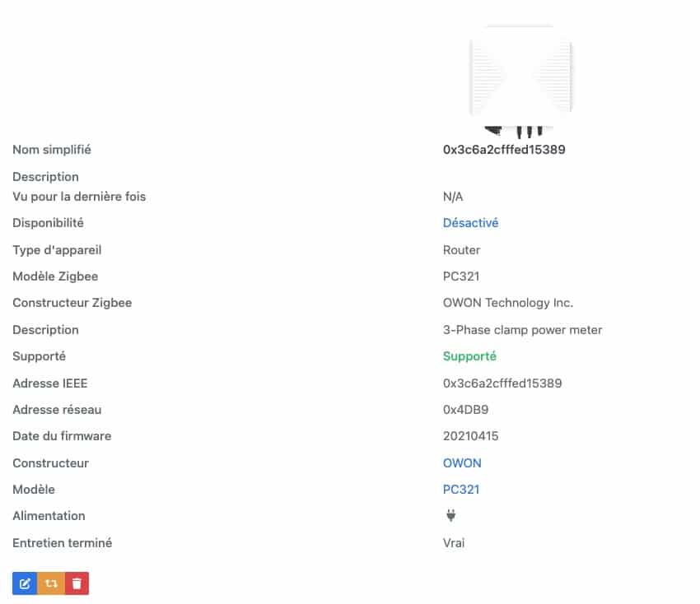The height and width of the screenshot is (604, 700).
Task: Click the N/A last seen value
Action: point(453,197)
